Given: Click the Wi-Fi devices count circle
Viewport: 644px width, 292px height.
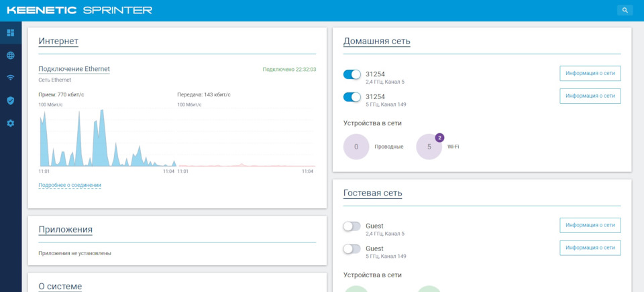Looking at the screenshot, I should click(x=429, y=147).
